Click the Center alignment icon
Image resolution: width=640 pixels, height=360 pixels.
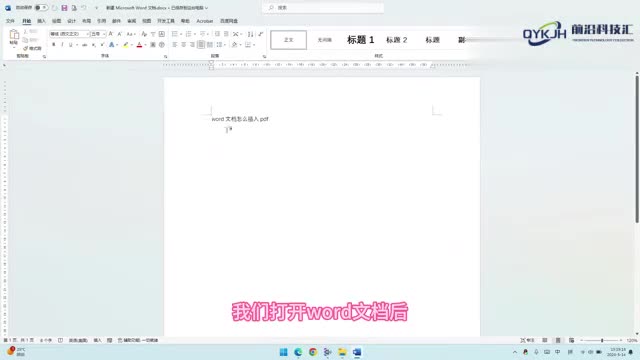[183, 44]
